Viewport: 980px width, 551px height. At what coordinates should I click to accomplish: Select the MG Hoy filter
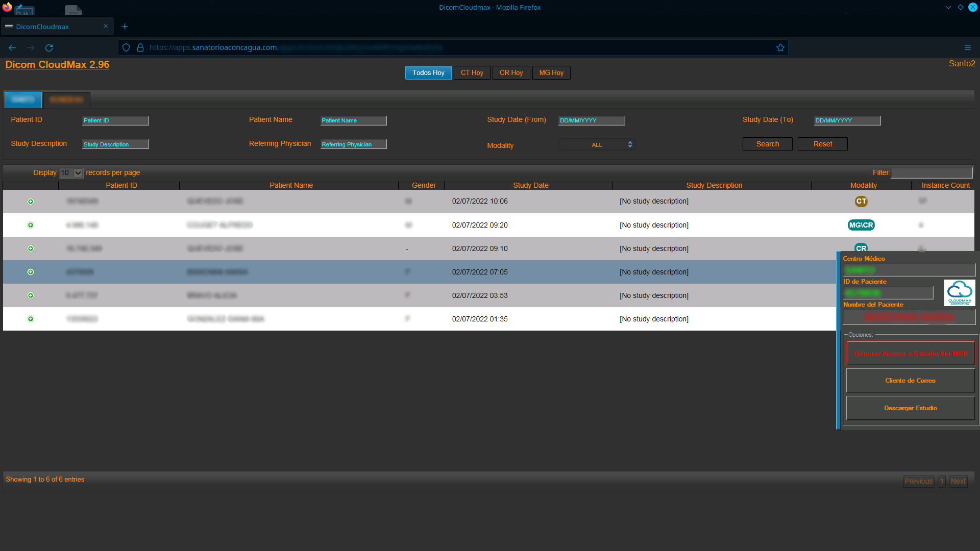point(551,73)
